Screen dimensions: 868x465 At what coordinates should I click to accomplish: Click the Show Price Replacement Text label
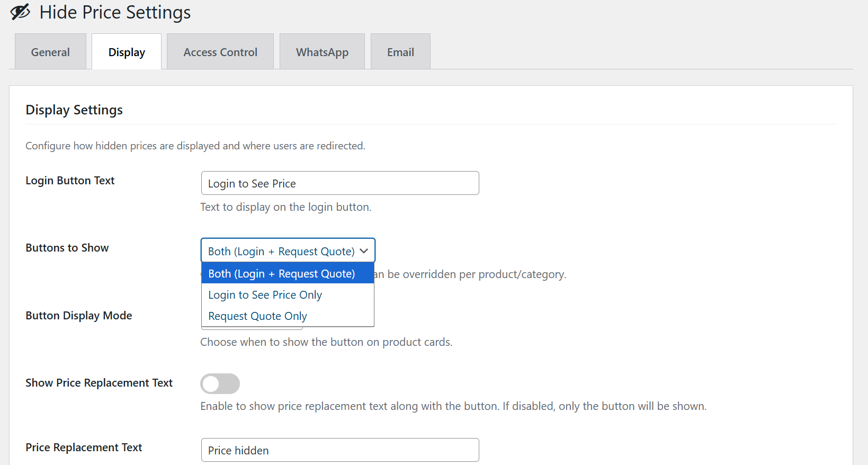tap(99, 383)
